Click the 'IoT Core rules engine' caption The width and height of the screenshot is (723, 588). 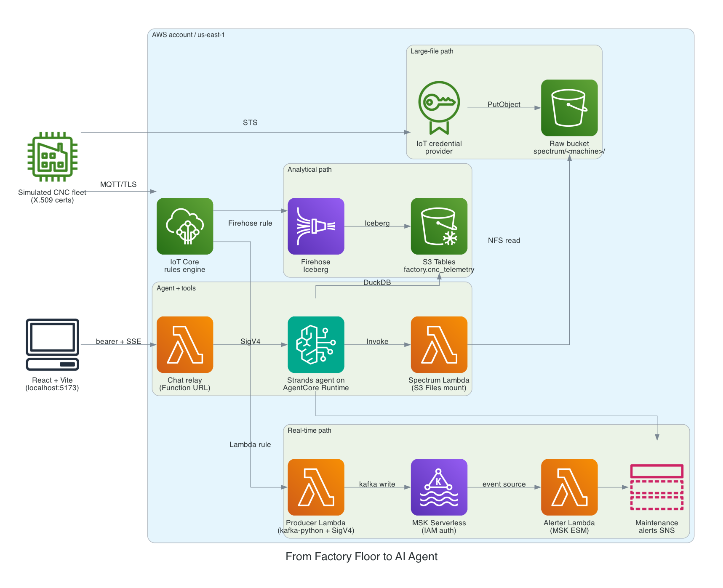[x=185, y=266]
